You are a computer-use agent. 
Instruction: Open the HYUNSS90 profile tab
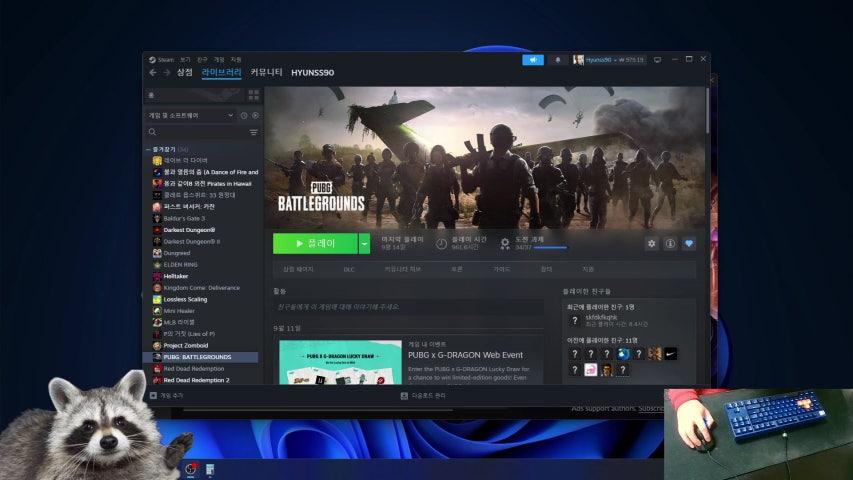click(x=312, y=72)
